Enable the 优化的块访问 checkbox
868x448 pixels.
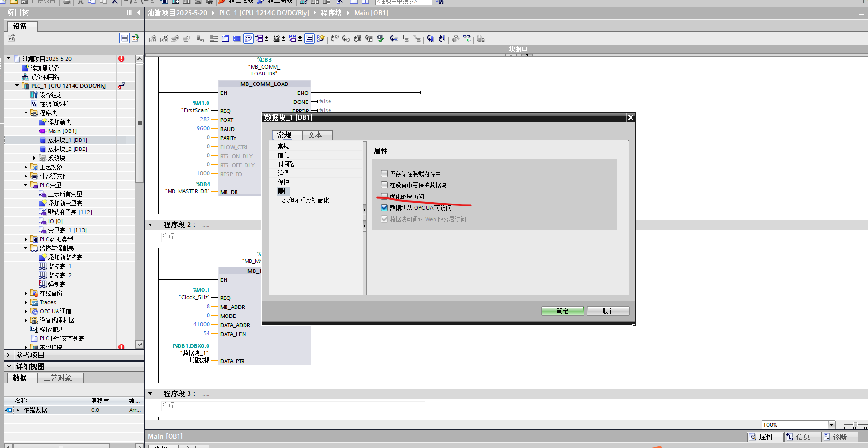(384, 196)
